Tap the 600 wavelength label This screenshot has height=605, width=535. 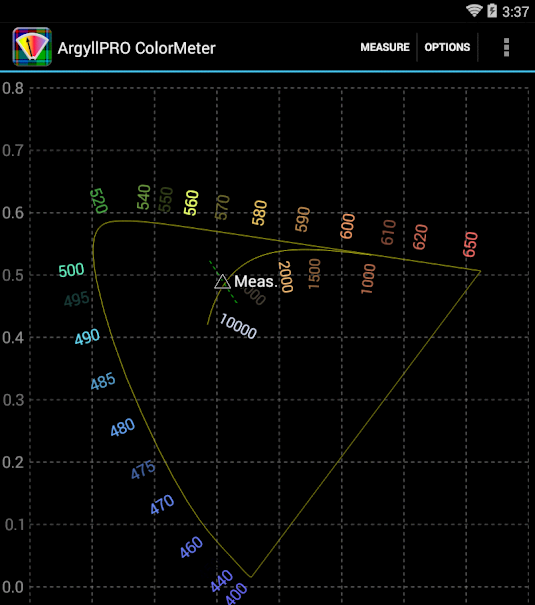tap(347, 226)
